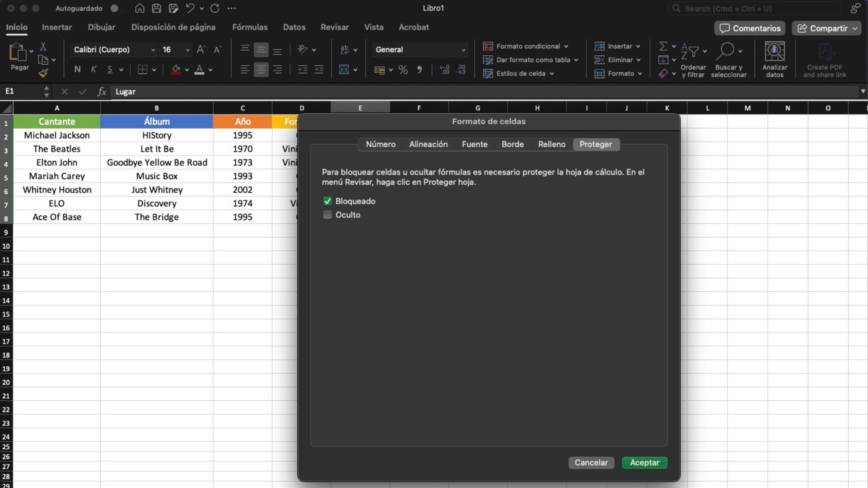Click the Comentarios button

pyautogui.click(x=750, y=28)
